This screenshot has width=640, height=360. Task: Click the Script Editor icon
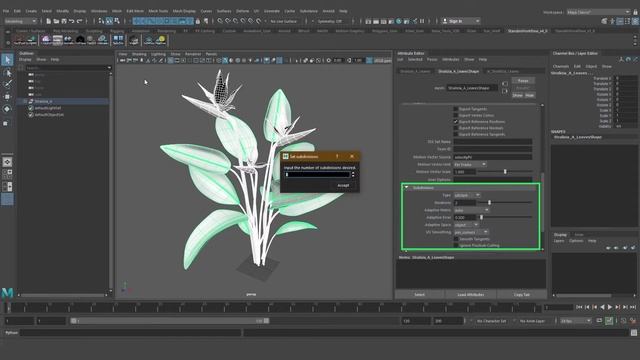(633, 333)
